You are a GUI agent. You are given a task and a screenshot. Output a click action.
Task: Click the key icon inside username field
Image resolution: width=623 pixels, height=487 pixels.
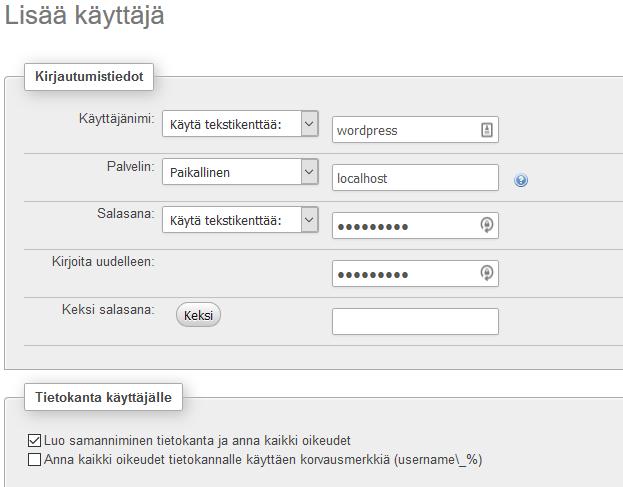point(487,130)
